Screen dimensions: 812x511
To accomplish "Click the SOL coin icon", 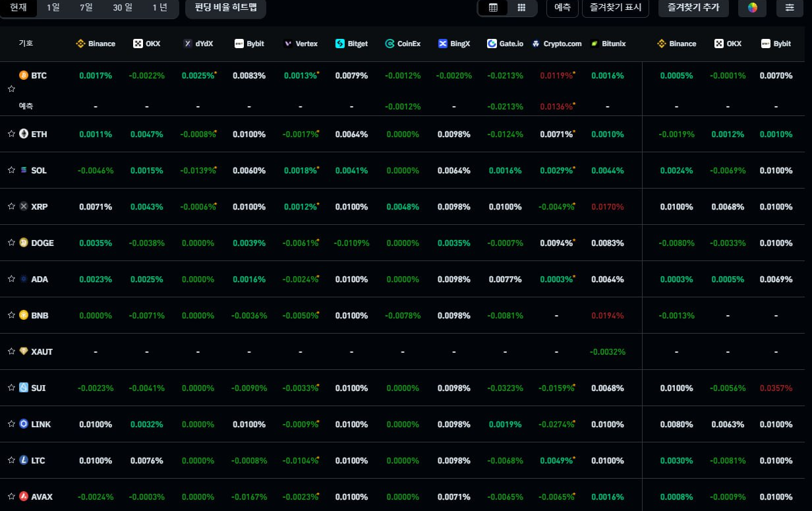I will 24,170.
